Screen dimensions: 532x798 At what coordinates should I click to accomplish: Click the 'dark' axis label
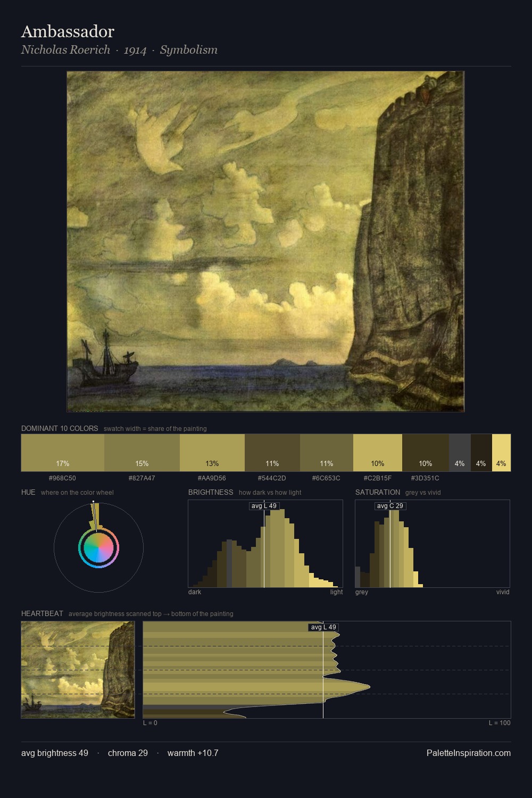[x=195, y=592]
